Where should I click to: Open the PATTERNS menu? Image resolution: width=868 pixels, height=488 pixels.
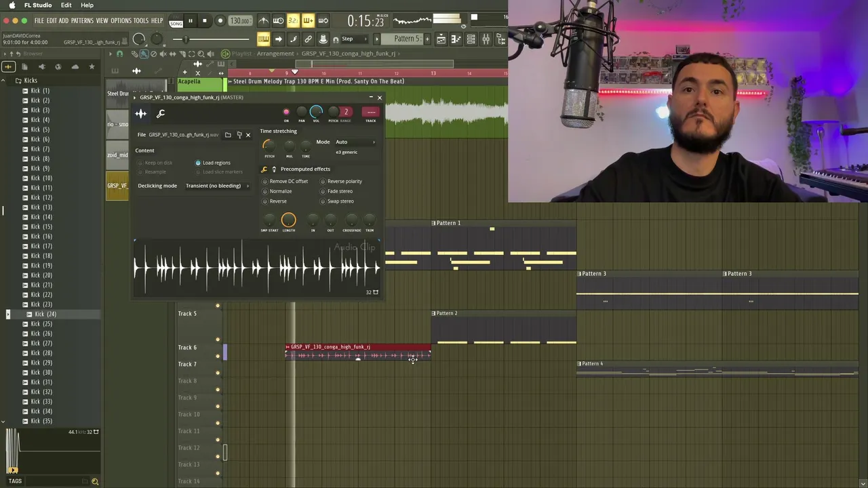82,21
